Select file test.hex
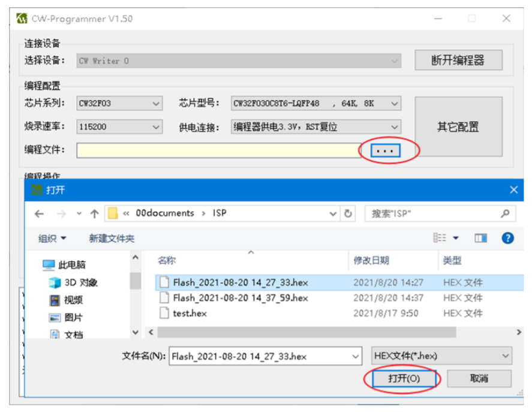Viewport: 532px width, 412px height. (339, 313)
